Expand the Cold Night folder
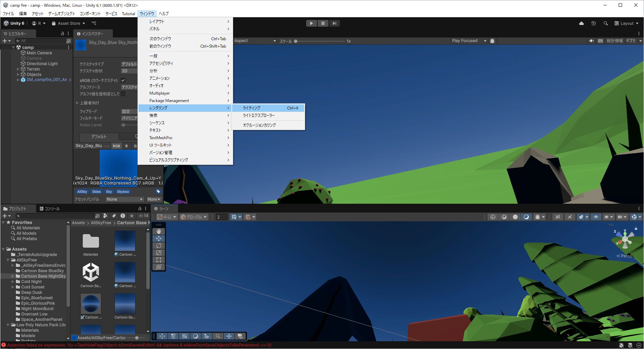Image resolution: width=644 pixels, height=349 pixels. (13, 281)
